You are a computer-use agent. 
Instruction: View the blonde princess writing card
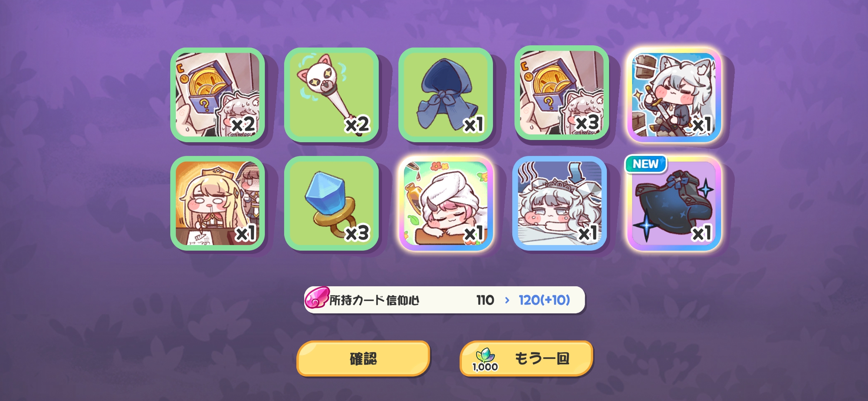click(x=217, y=203)
